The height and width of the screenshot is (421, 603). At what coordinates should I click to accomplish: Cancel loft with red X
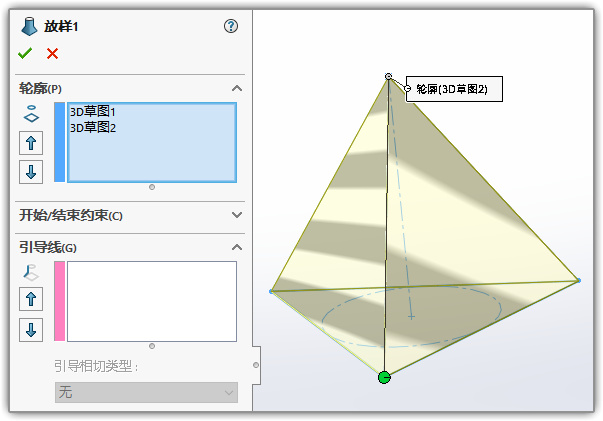coord(52,53)
